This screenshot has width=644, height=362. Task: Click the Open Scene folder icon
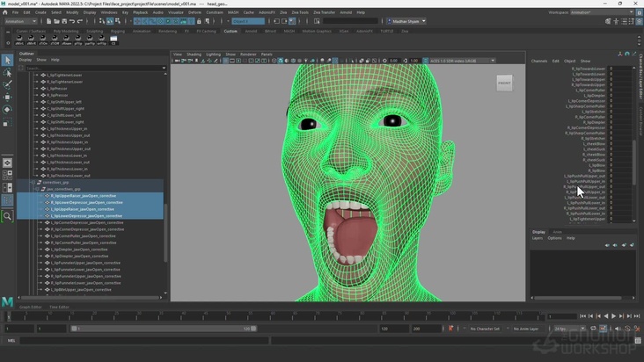pyautogui.click(x=56, y=21)
